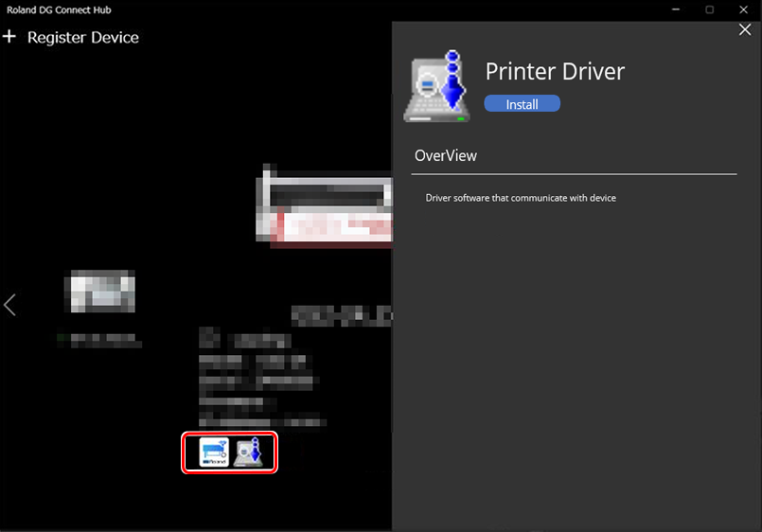Select the OverView section heading
The height and width of the screenshot is (532, 762).
446,155
